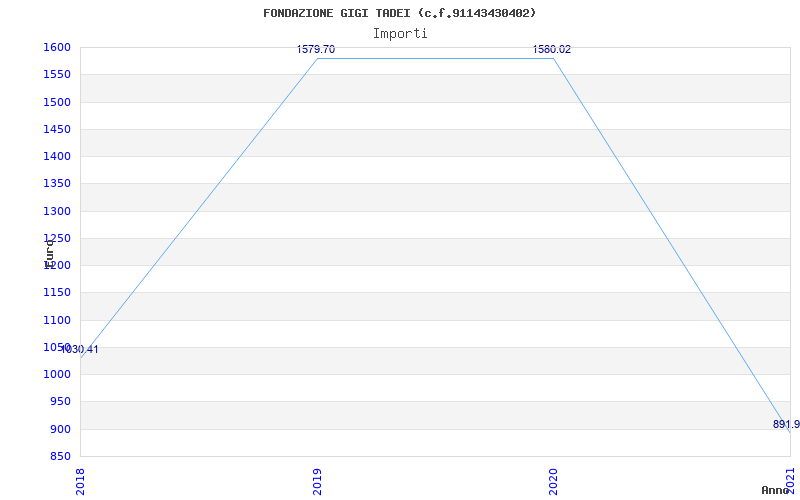The height and width of the screenshot is (500, 800).
Task: Click the 1300 y-axis tick label
Action: coord(56,211)
